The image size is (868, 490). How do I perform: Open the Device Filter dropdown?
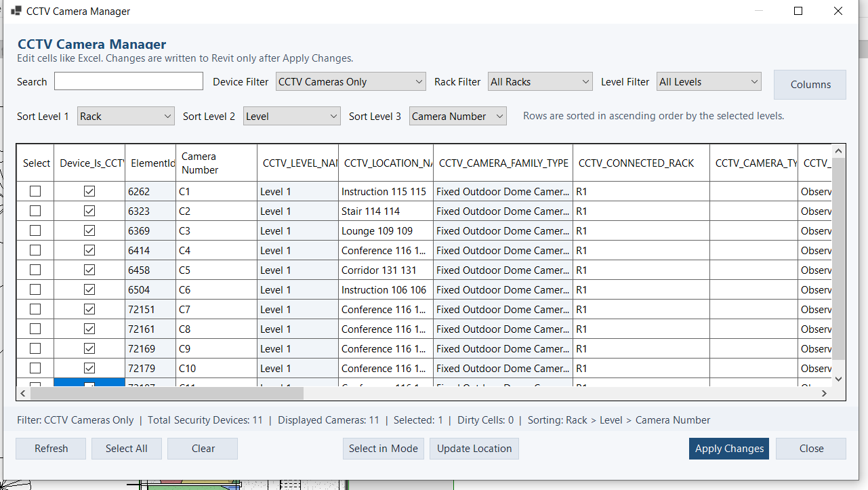click(x=351, y=81)
